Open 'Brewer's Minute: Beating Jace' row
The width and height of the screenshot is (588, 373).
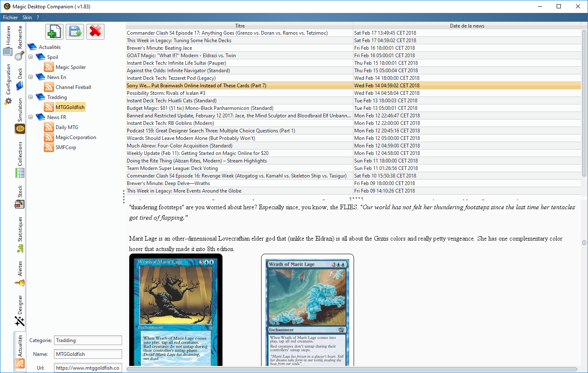pyautogui.click(x=353, y=48)
